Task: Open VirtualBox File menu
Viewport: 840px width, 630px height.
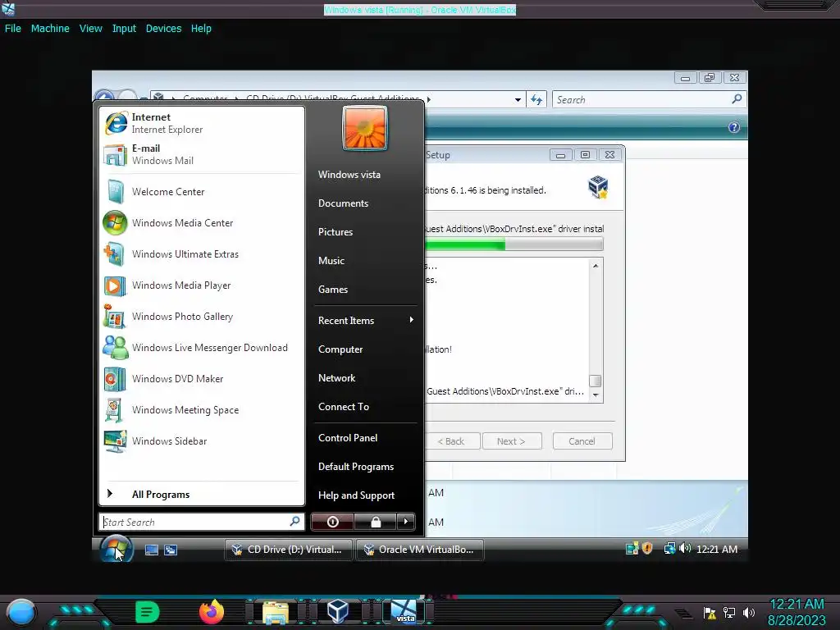Action: pyautogui.click(x=13, y=29)
